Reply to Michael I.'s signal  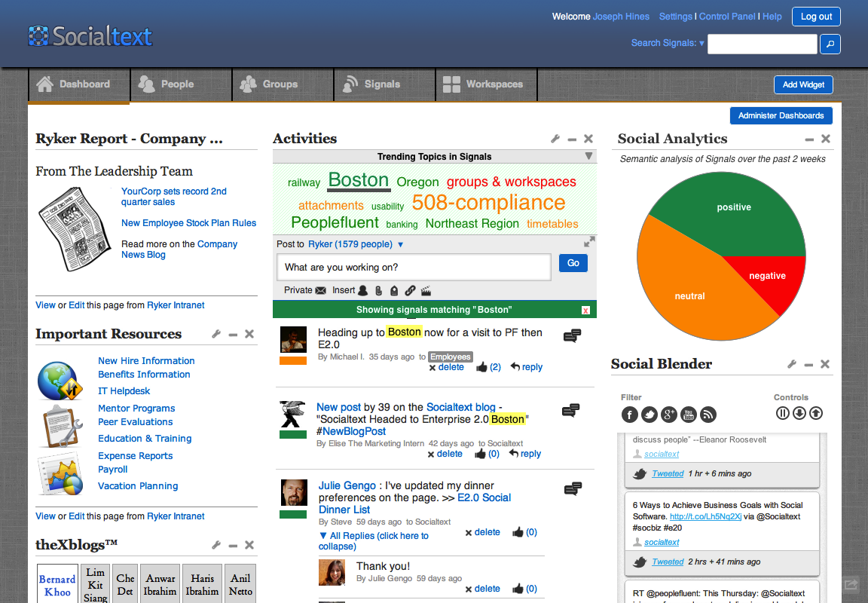coord(527,366)
